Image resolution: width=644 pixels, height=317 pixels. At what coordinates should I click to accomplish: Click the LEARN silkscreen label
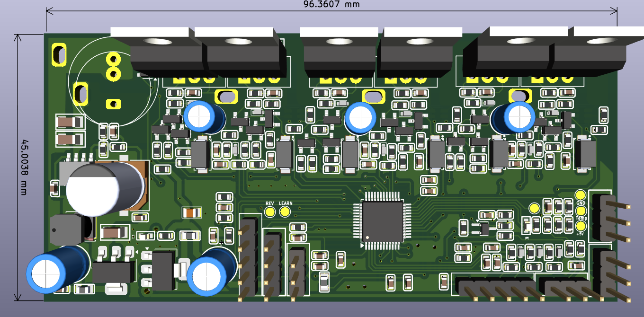coord(286,203)
